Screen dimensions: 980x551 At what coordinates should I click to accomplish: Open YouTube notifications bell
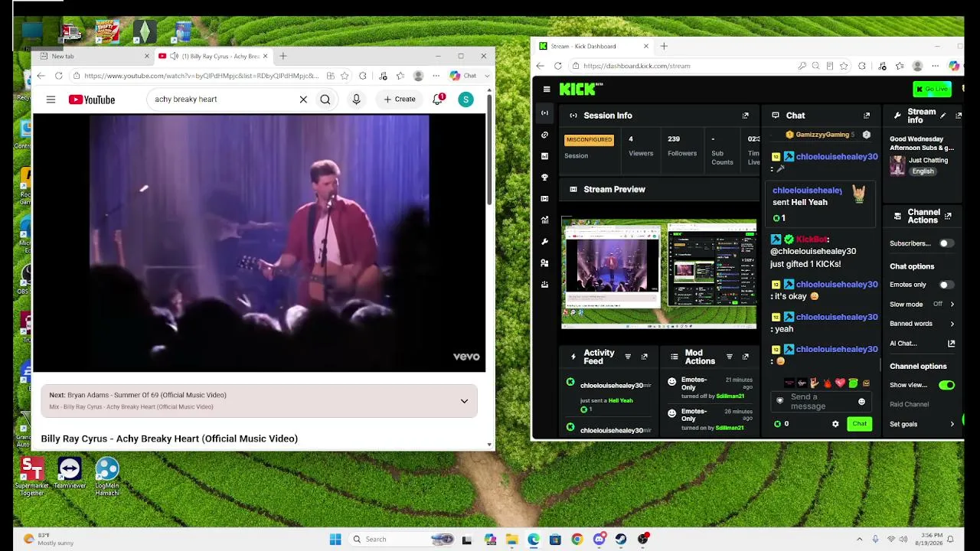(438, 99)
